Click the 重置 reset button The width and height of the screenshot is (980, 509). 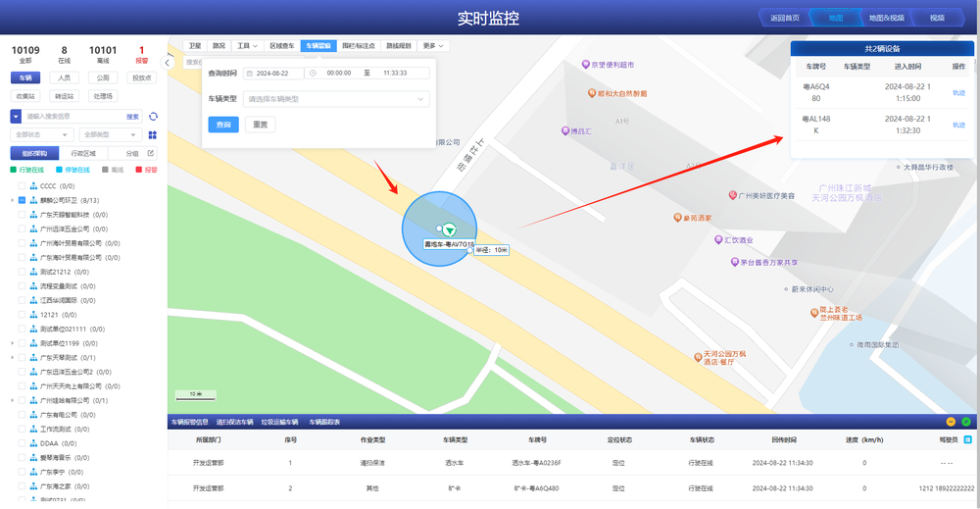tap(260, 125)
